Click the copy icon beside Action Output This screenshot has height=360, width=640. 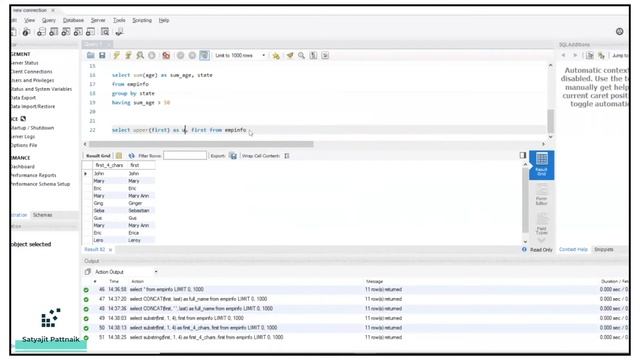(87, 272)
